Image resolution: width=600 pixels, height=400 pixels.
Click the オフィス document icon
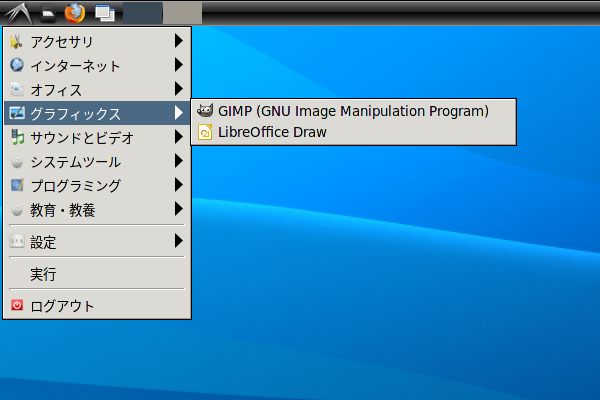pyautogui.click(x=17, y=89)
